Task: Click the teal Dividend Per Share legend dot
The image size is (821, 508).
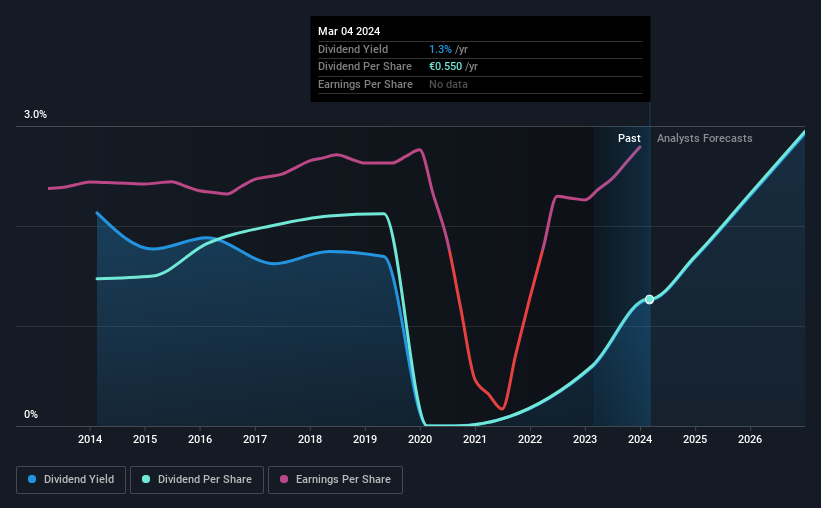Action: (146, 479)
